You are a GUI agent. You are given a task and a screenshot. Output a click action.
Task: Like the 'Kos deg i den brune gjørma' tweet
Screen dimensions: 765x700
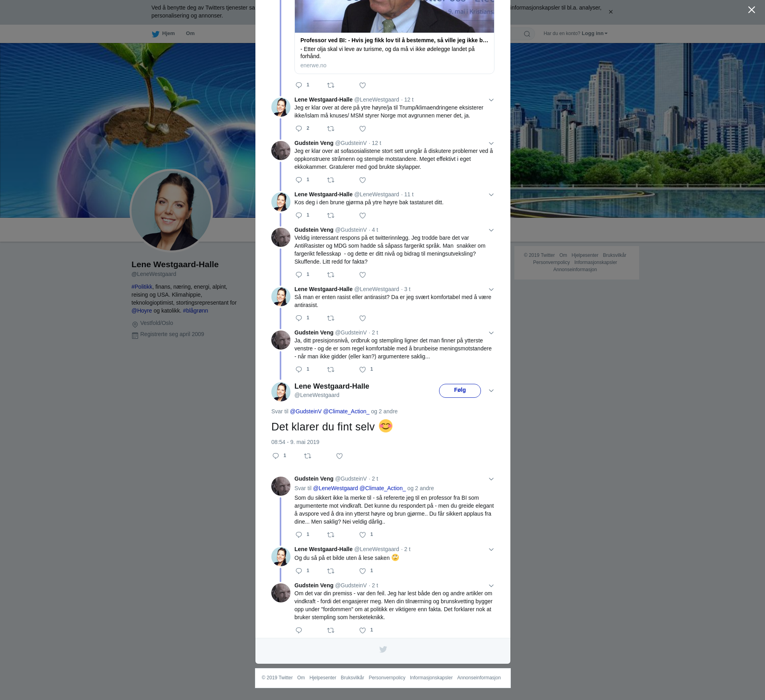[x=363, y=215]
